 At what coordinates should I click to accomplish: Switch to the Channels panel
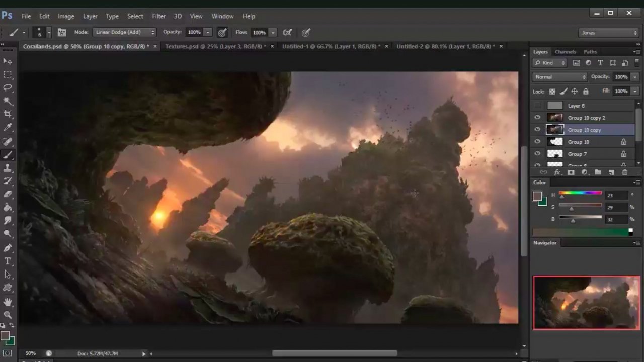tap(565, 51)
